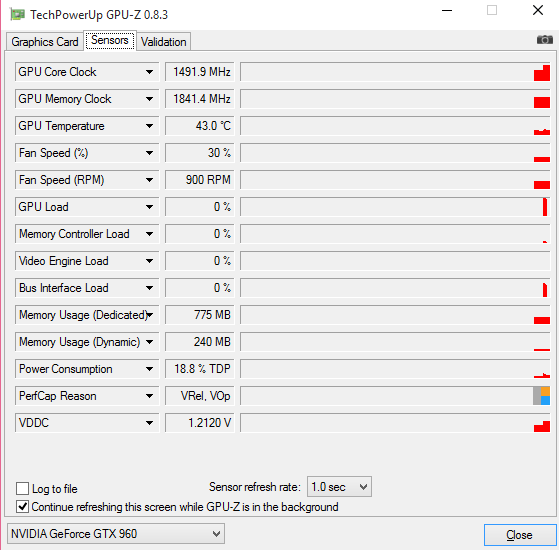Screen dimensions: 559x550
Task: Select the Sensors tab
Action: click(x=110, y=40)
